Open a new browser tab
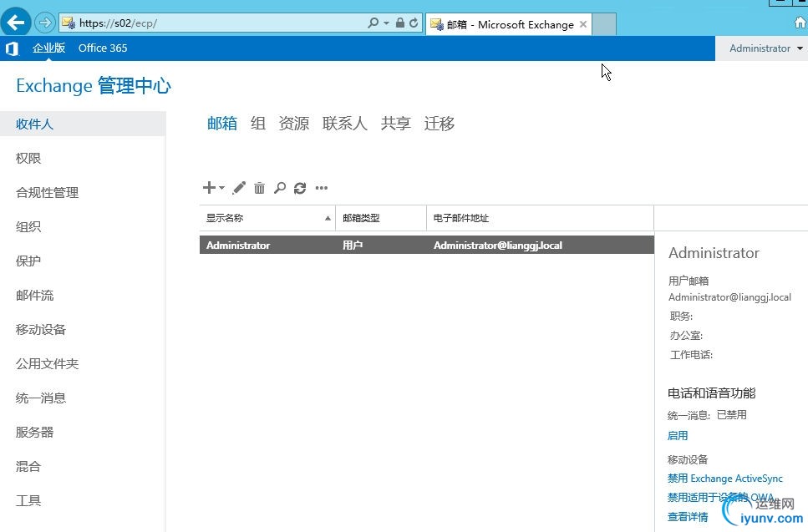The width and height of the screenshot is (808, 532). point(604,24)
